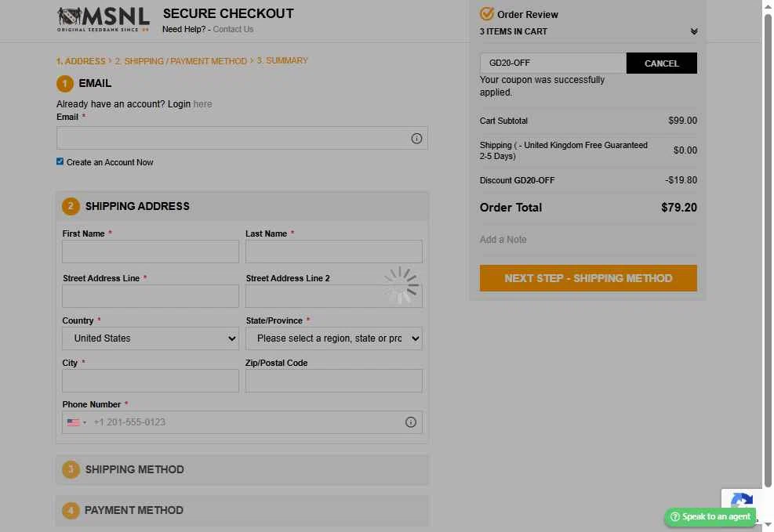The image size is (774, 532).
Task: Open the Country dropdown
Action: pyautogui.click(x=150, y=338)
